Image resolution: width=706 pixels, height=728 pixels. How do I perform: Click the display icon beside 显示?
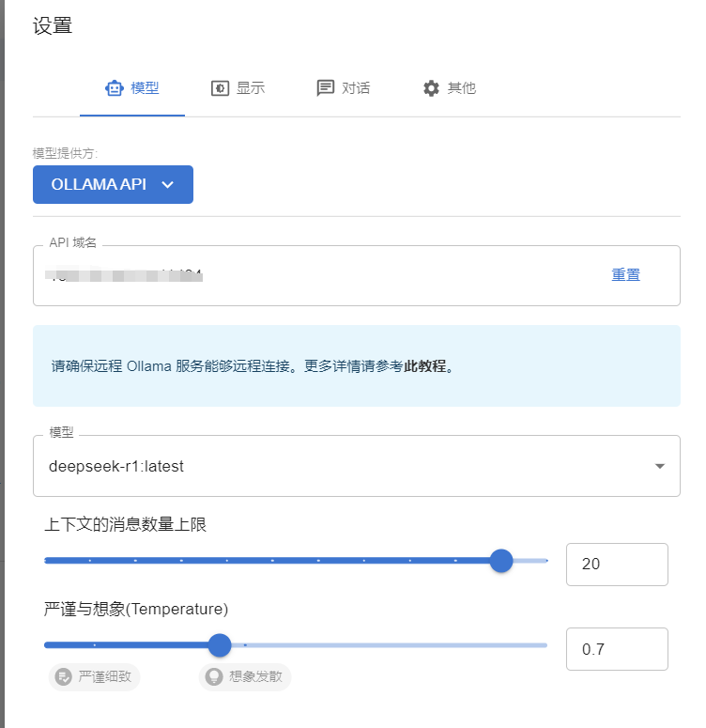point(220,87)
